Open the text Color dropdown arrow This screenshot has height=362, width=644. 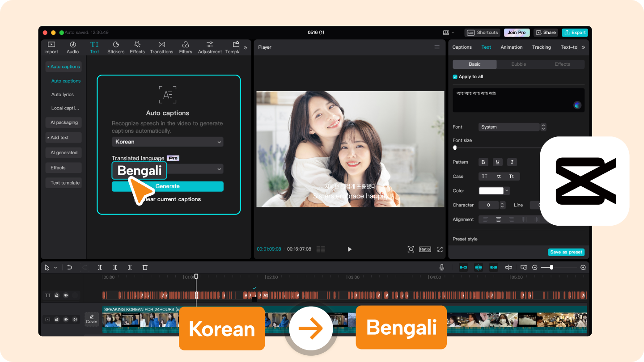pyautogui.click(x=507, y=191)
